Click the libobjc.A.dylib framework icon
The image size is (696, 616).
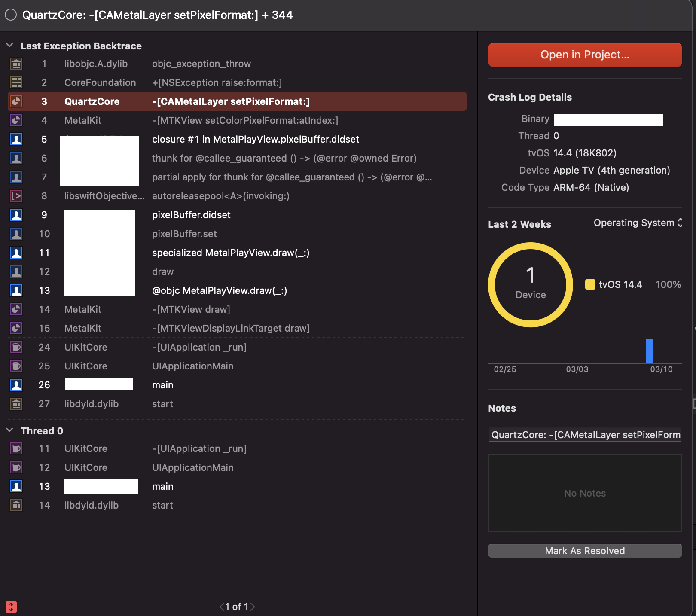pos(16,64)
